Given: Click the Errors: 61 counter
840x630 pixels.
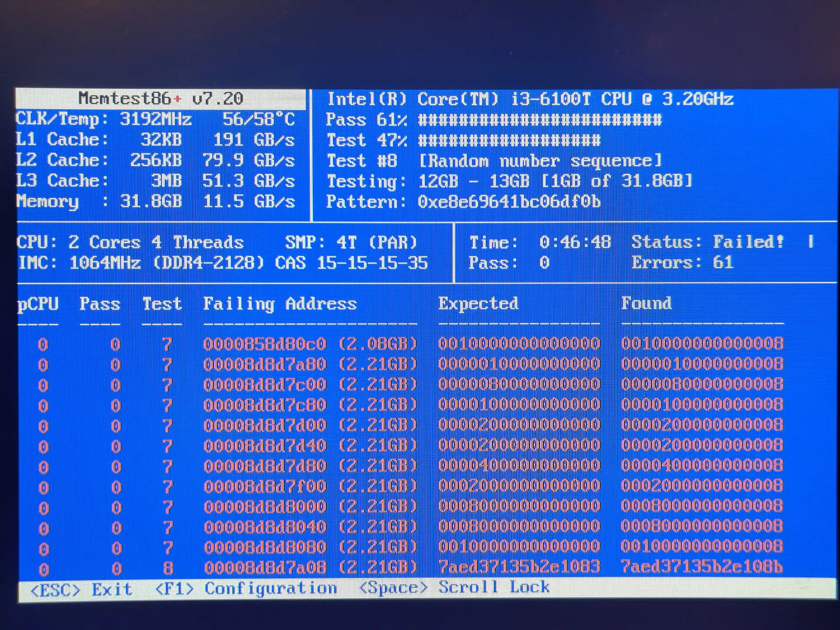Looking at the screenshot, I should pos(682,262).
